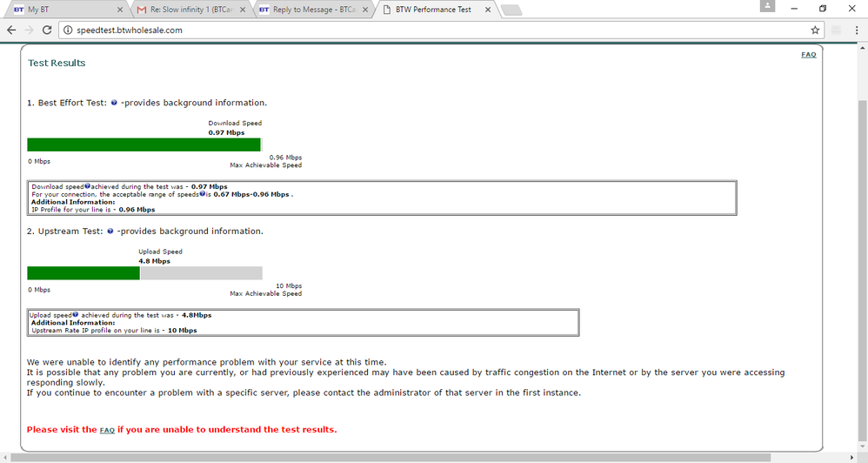This screenshot has width=868, height=463.
Task: Click '2. Upstream Test:' label
Action: [x=64, y=231]
